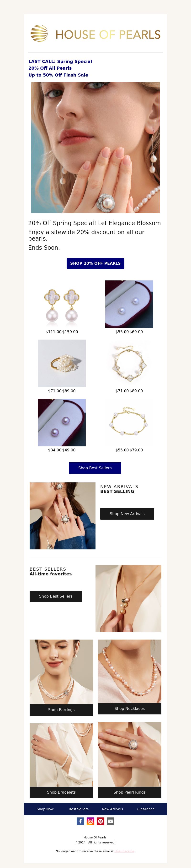
Task: Select Shop Now in the footer menu
Action: coord(45,809)
